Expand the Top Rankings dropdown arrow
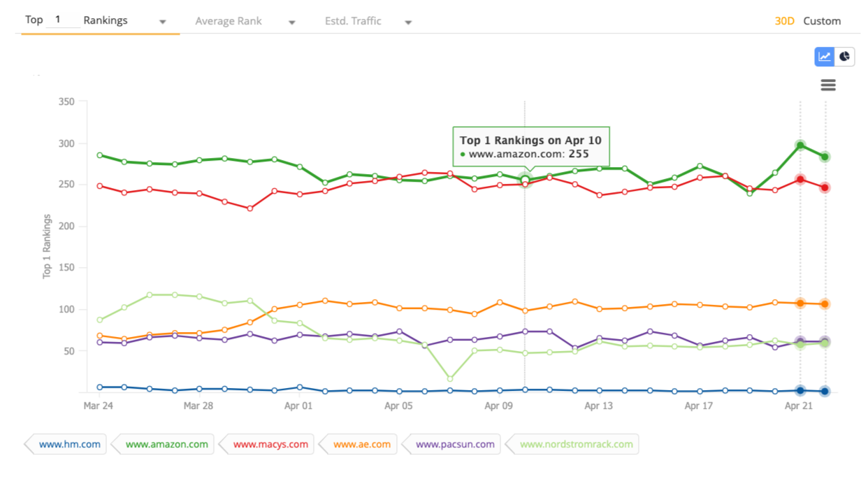 click(163, 22)
